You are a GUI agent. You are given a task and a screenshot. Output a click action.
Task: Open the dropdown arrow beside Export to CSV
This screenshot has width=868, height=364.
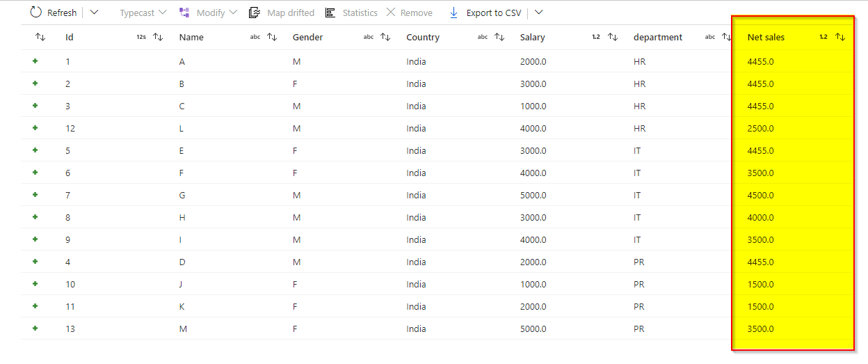coord(538,13)
